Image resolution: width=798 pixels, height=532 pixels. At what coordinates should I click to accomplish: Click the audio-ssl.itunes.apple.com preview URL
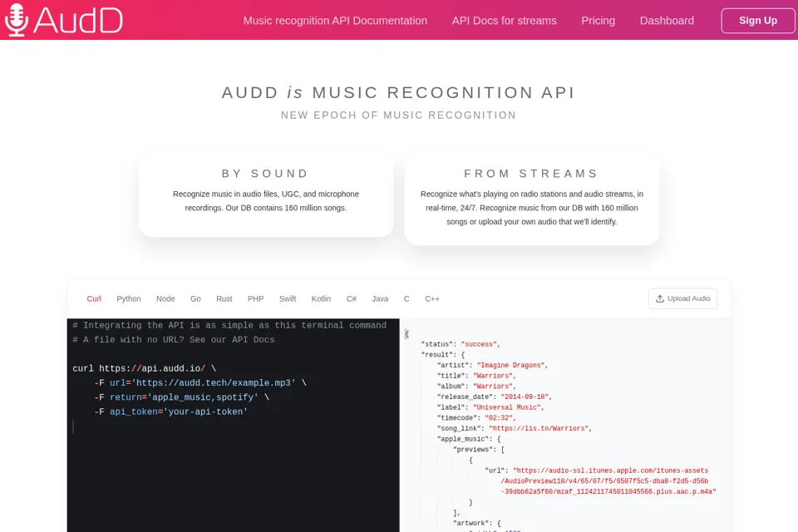608,481
